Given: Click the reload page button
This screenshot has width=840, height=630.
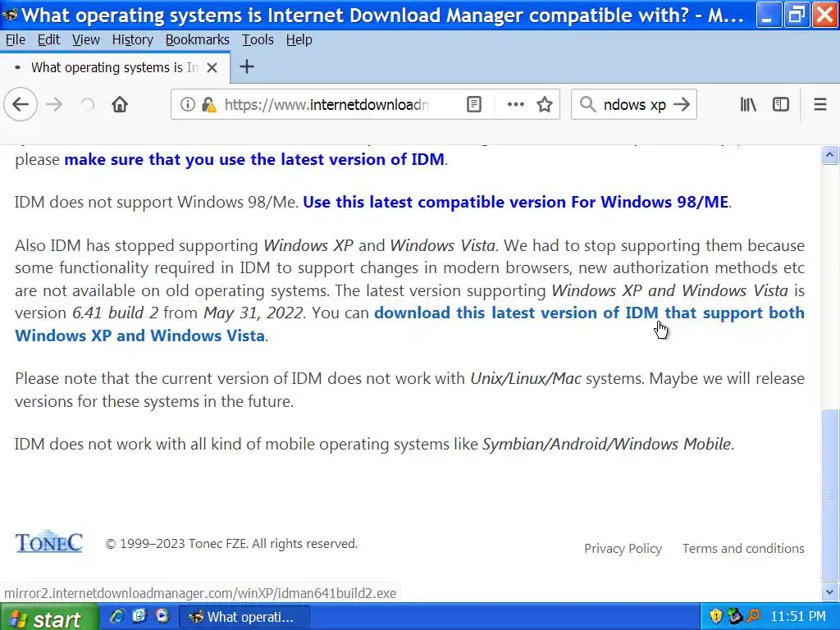Looking at the screenshot, I should point(87,104).
